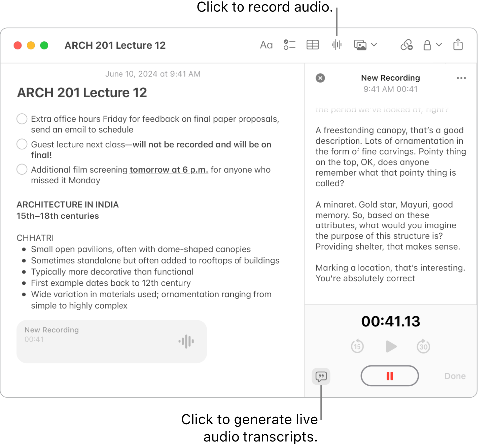Click the checklist toolbar icon
The width and height of the screenshot is (478, 448).
[289, 45]
